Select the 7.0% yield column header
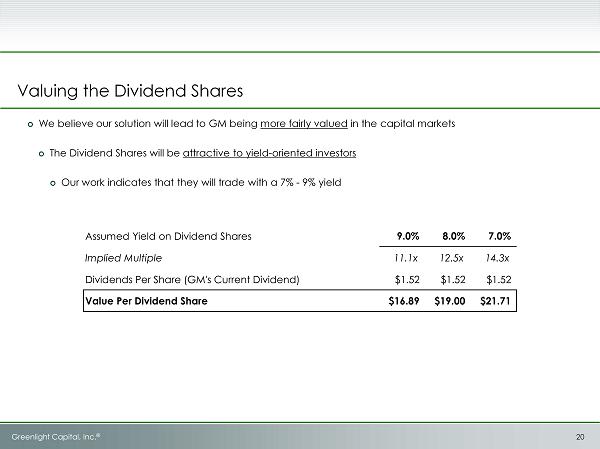600x449 pixels. (497, 237)
